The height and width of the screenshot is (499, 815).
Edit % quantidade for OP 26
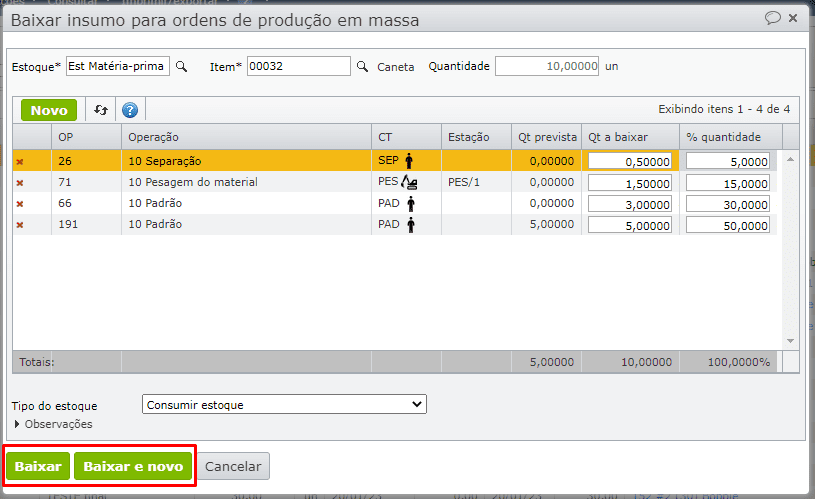point(728,161)
